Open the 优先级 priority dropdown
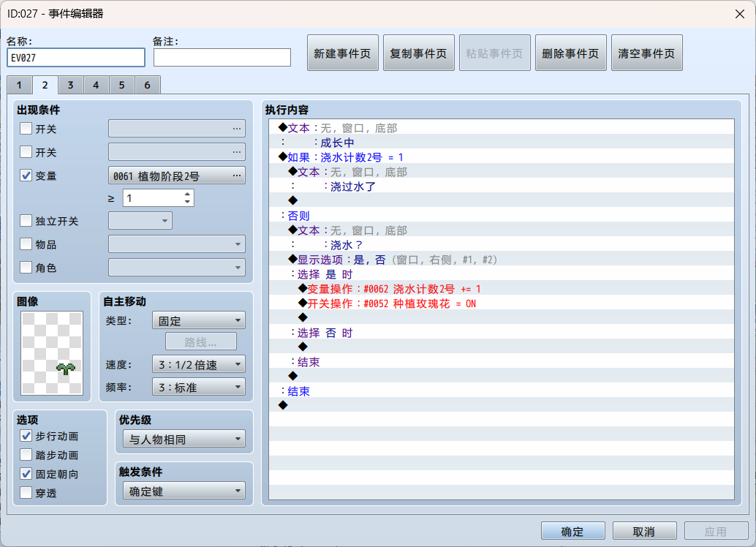 [x=184, y=439]
